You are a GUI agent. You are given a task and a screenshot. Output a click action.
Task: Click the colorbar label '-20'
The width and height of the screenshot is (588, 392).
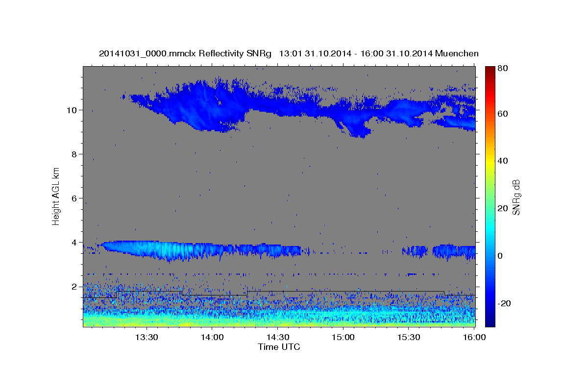click(504, 303)
